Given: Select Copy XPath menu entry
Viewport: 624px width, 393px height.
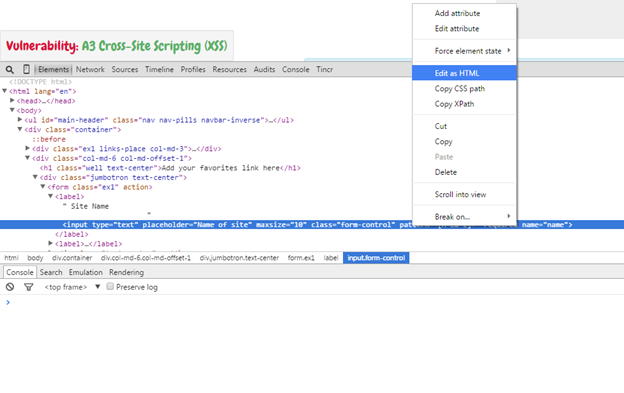Looking at the screenshot, I should coord(464,104).
